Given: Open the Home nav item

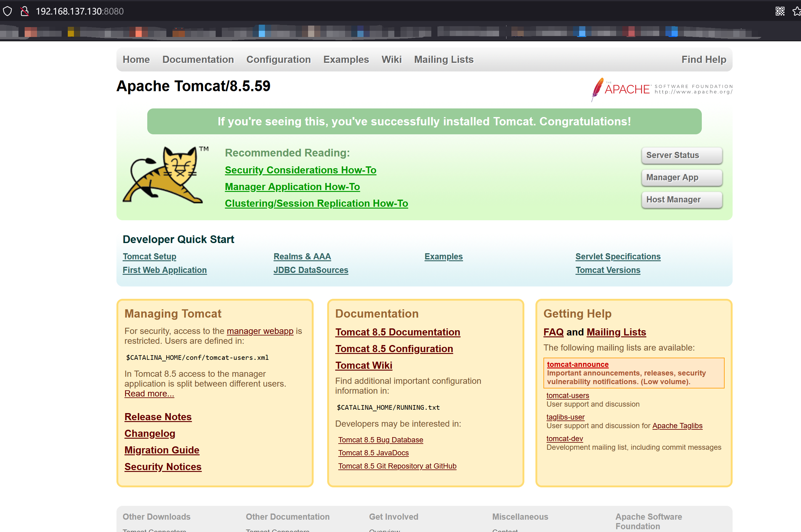Looking at the screenshot, I should (x=136, y=59).
